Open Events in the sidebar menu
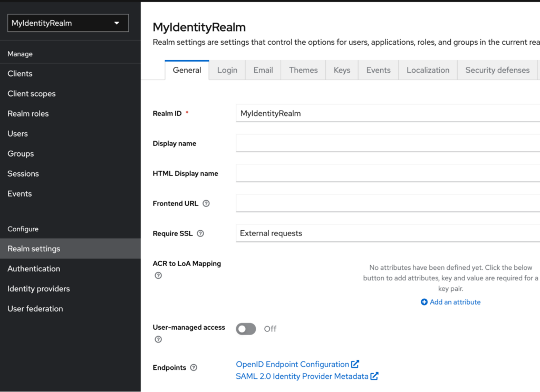This screenshot has height=392, width=540. (x=70, y=193)
